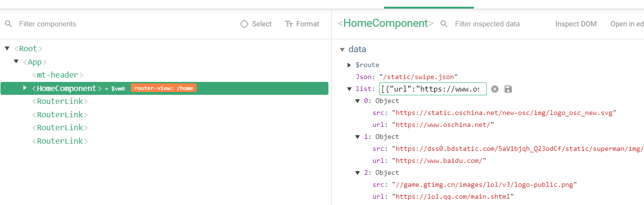
Task: Focus the Filter inspected data field
Action: (x=492, y=24)
